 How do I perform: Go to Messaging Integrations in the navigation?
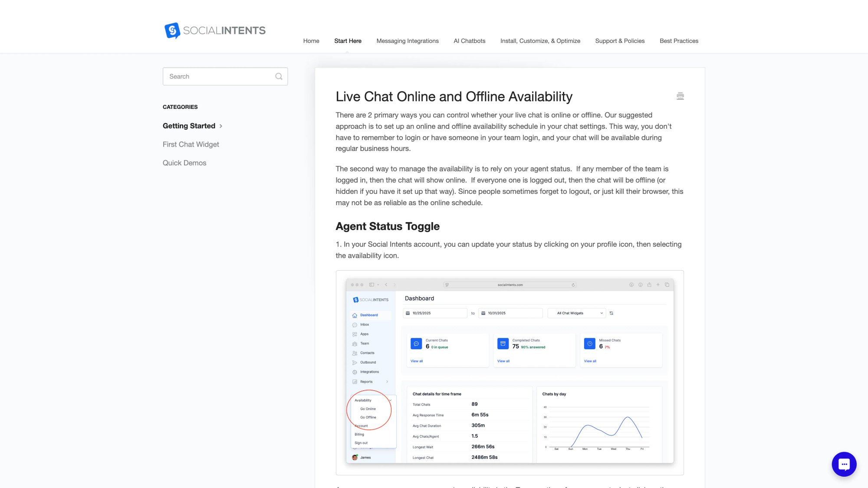(x=408, y=41)
